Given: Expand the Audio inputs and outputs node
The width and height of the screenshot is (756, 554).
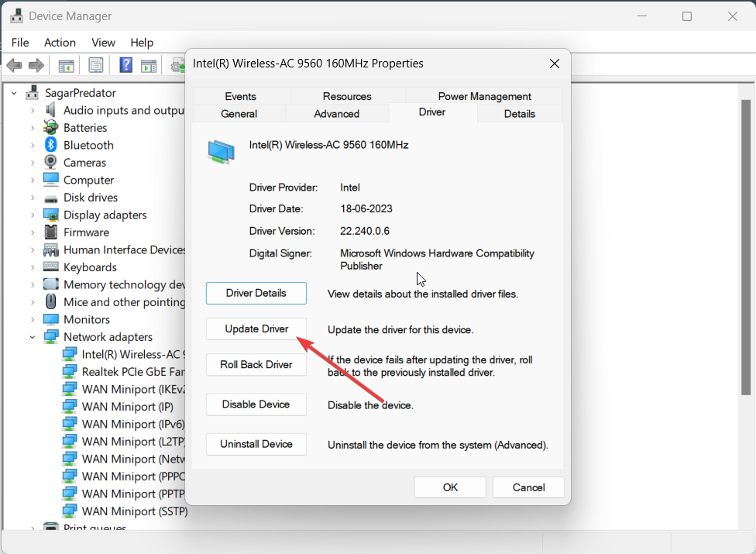Looking at the screenshot, I should pyautogui.click(x=33, y=111).
